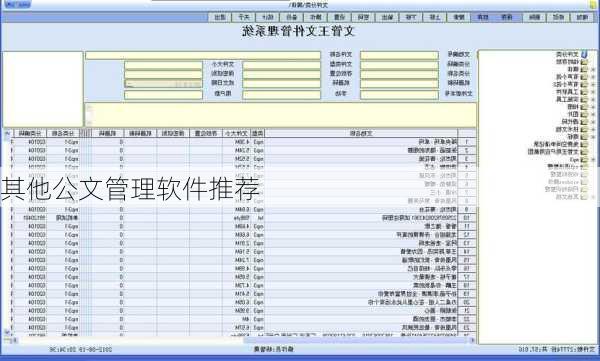Click the 退出 toolbar button
Screen dimensions: 600x361
[x=220, y=17]
